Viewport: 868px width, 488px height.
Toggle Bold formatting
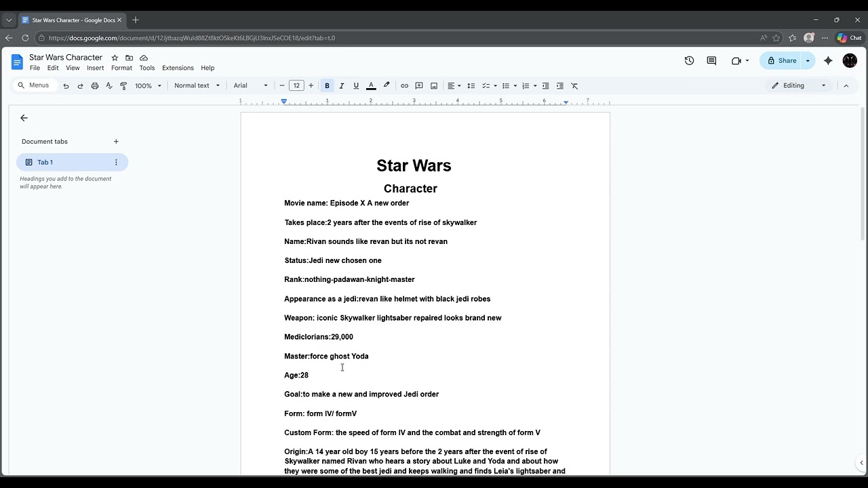click(x=327, y=86)
